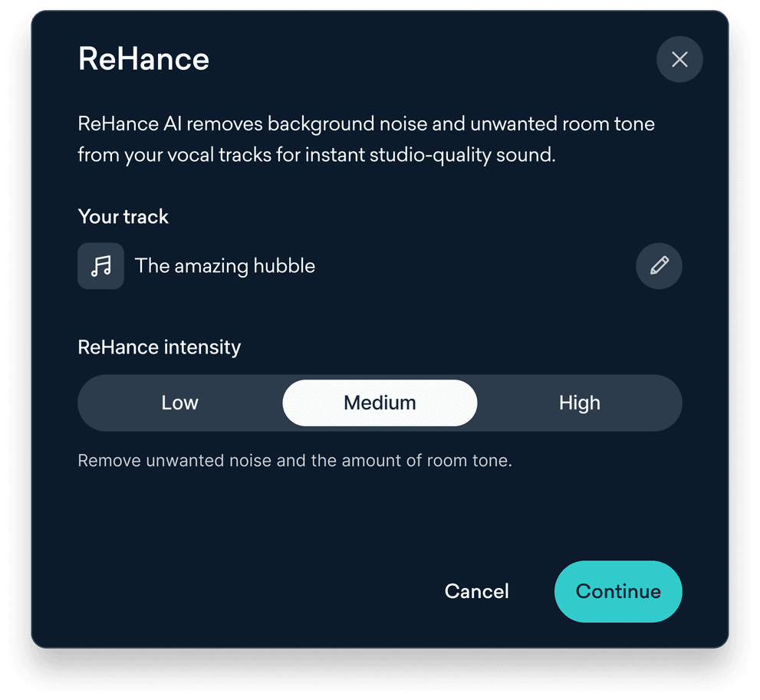Viewport: 760px width, 700px height.
Task: Keep Medium intensity selected
Action: pyautogui.click(x=380, y=403)
